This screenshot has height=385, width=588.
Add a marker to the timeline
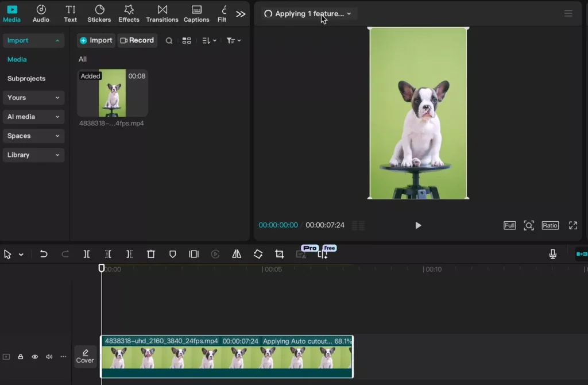pos(172,254)
